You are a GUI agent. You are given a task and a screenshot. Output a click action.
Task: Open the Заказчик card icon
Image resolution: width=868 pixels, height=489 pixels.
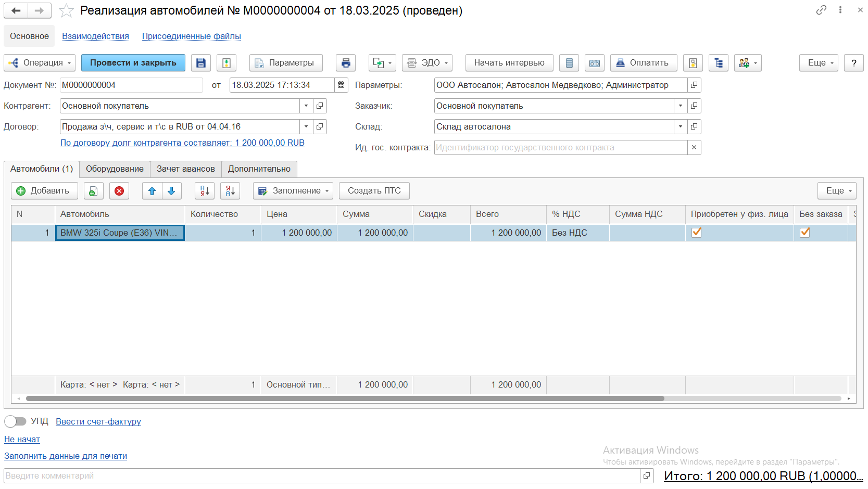tap(694, 106)
